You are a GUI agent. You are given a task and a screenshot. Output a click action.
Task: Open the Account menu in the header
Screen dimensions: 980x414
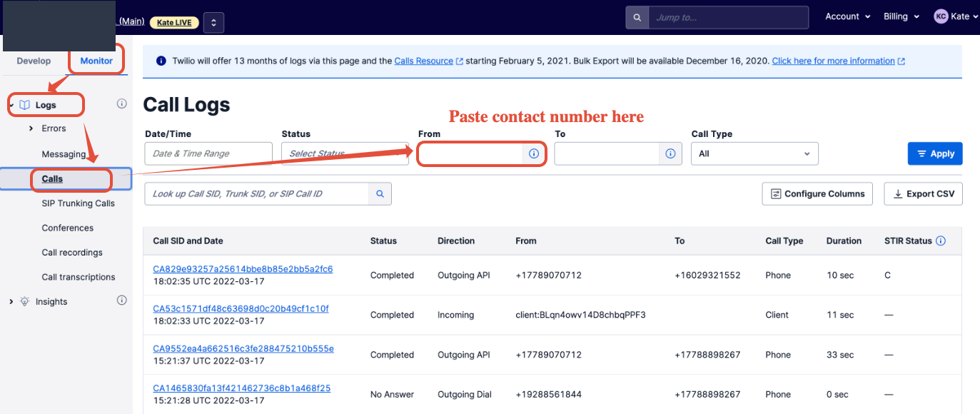848,16
